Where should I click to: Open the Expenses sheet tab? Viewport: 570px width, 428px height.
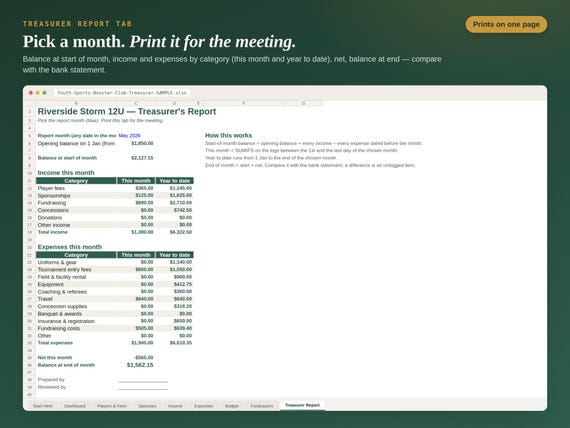204,406
